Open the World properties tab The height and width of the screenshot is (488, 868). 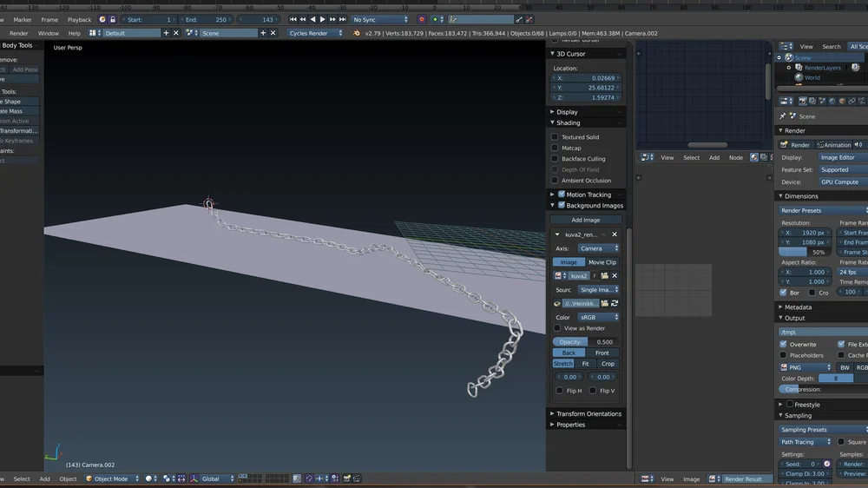832,102
